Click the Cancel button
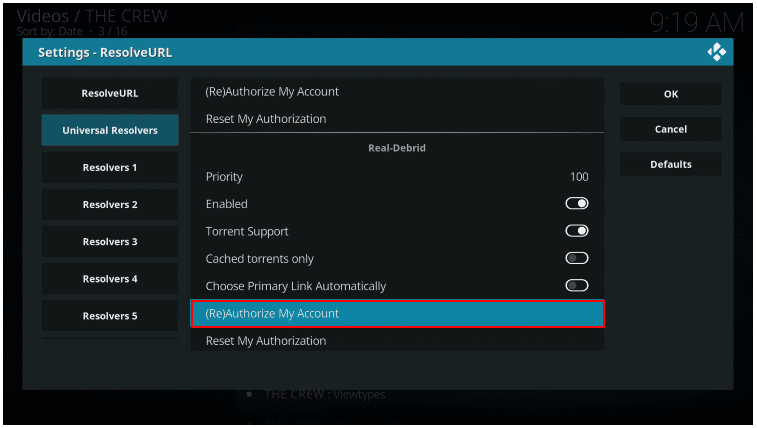The image size is (757, 428). (671, 129)
